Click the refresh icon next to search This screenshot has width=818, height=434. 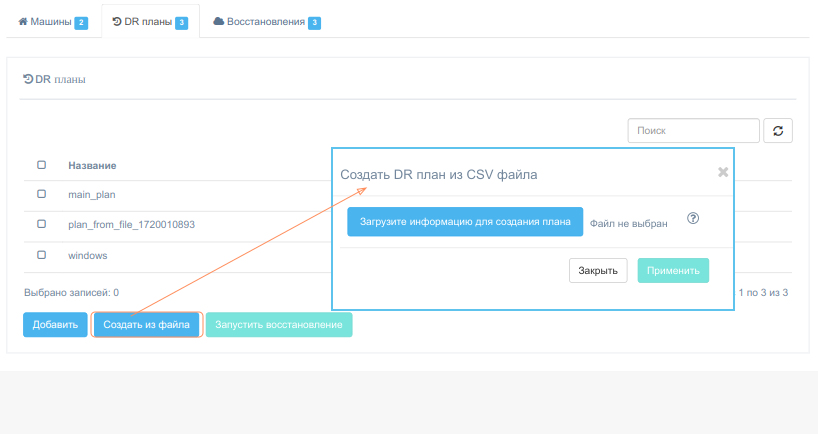click(x=778, y=130)
